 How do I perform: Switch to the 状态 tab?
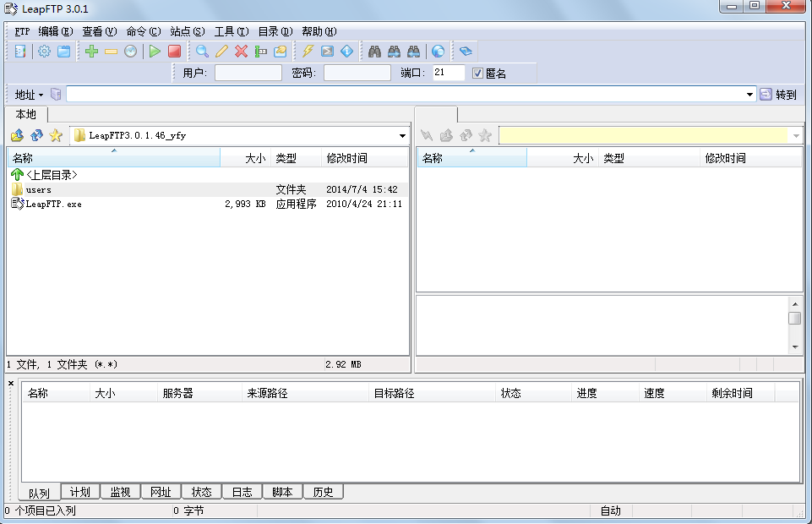(201, 491)
